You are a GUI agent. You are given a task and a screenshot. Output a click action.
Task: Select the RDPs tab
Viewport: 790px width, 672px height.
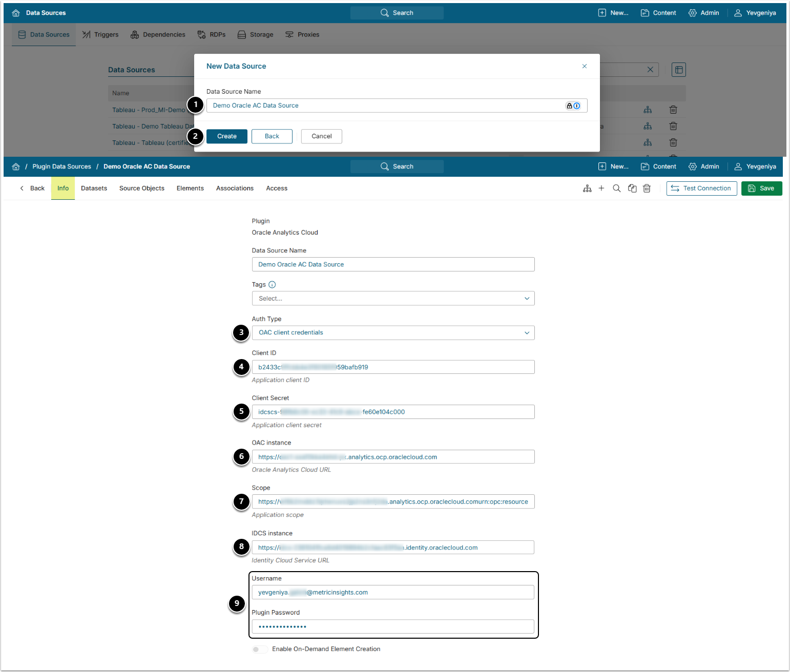point(212,35)
